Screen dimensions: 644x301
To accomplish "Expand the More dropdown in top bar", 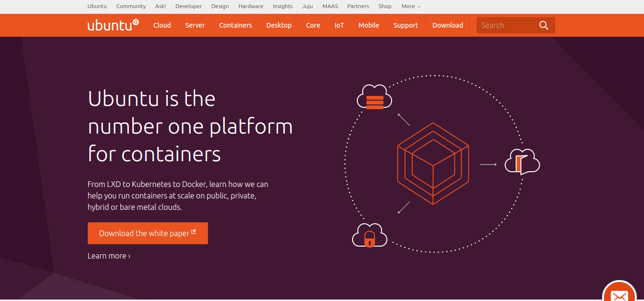I will coord(411,6).
